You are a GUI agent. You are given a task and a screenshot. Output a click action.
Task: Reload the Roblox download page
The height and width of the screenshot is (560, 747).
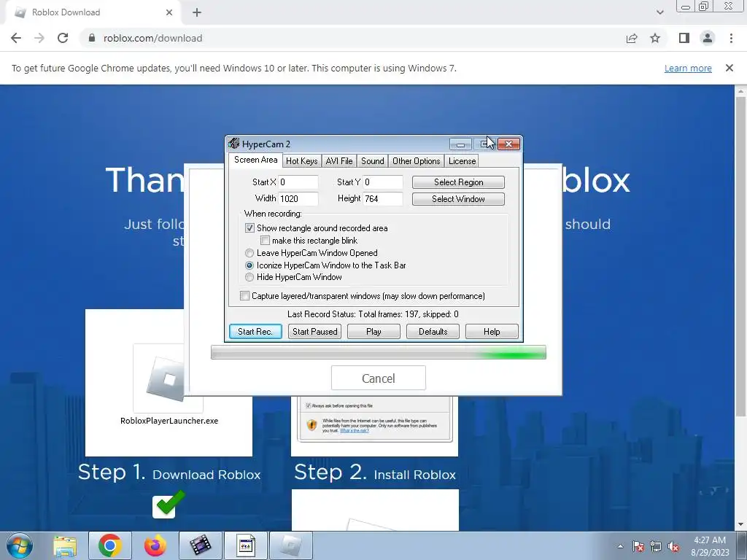click(x=63, y=38)
